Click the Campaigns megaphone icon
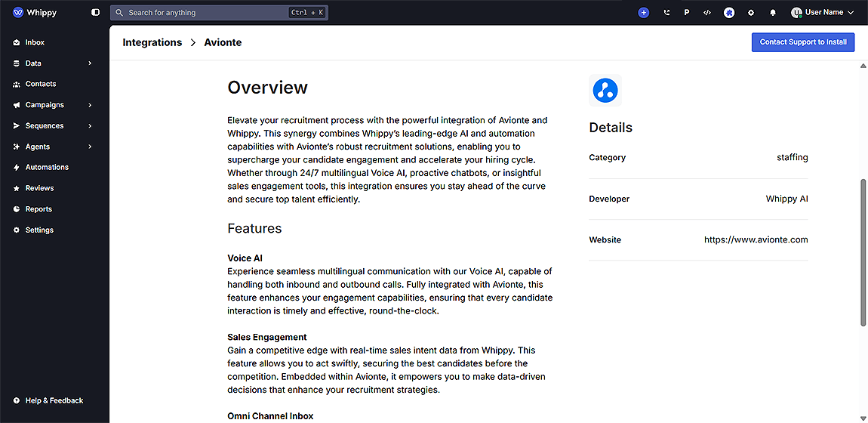Image resolution: width=868 pixels, height=423 pixels. click(x=16, y=105)
